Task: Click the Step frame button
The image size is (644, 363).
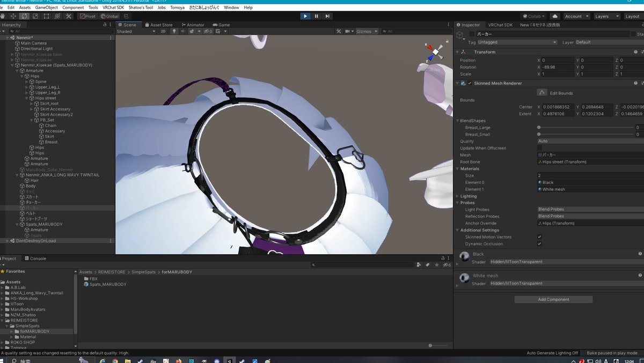Action: coord(327,16)
